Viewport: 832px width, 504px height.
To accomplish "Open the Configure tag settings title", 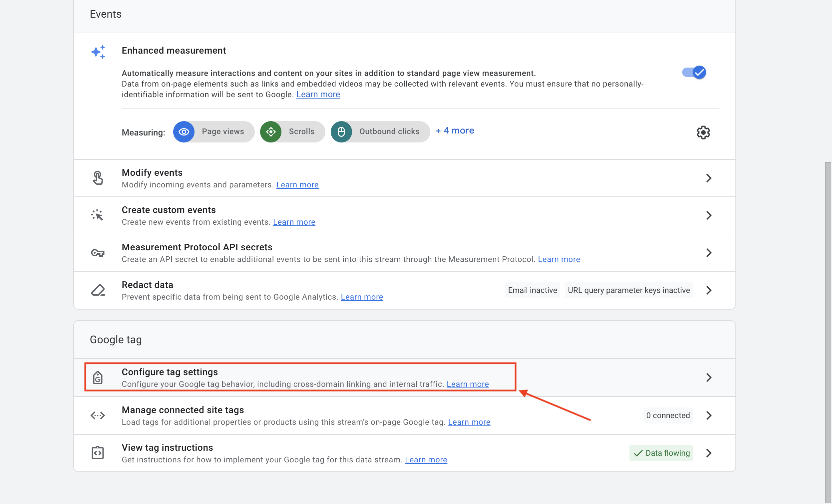I will tap(170, 372).
